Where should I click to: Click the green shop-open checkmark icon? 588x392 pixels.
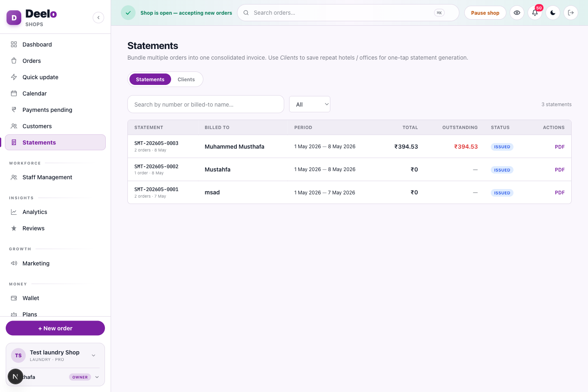128,13
